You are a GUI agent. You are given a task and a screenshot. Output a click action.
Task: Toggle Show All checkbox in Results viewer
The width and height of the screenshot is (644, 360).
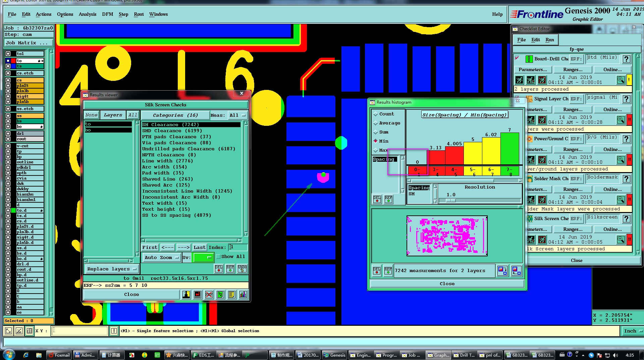coord(218,257)
